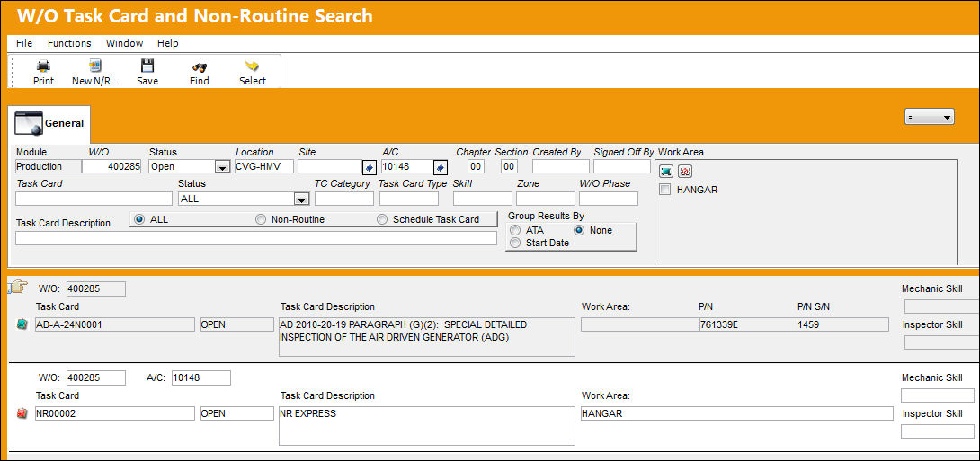Click the Module field showing Production

coord(49,166)
